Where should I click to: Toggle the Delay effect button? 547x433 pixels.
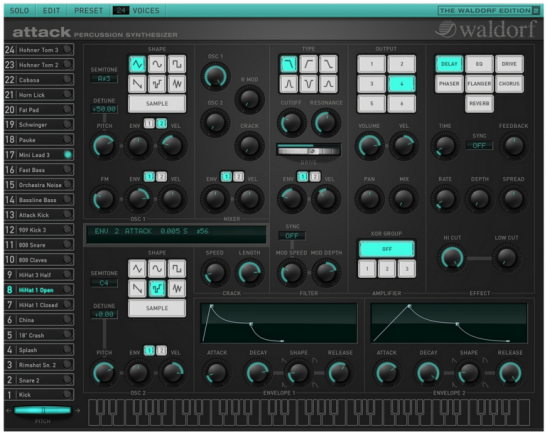(449, 64)
